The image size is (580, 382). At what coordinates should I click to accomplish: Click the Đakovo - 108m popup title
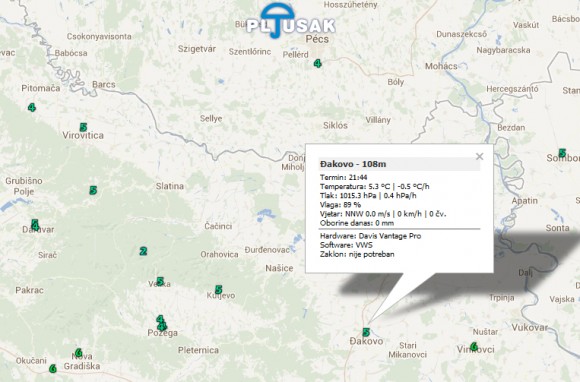[x=353, y=164]
